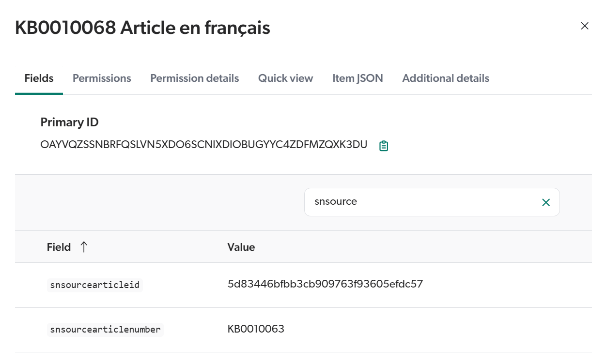Viewport: 606px width, 364px height.
Task: Click the Value column header
Action: 241,247
